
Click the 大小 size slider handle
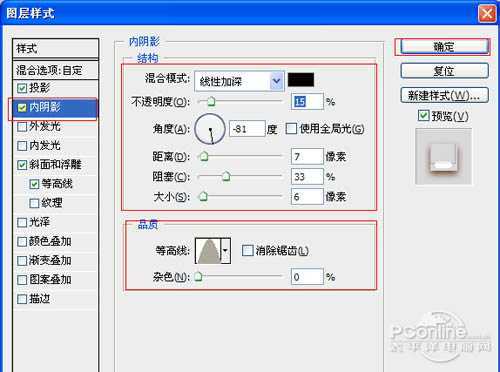(x=203, y=197)
